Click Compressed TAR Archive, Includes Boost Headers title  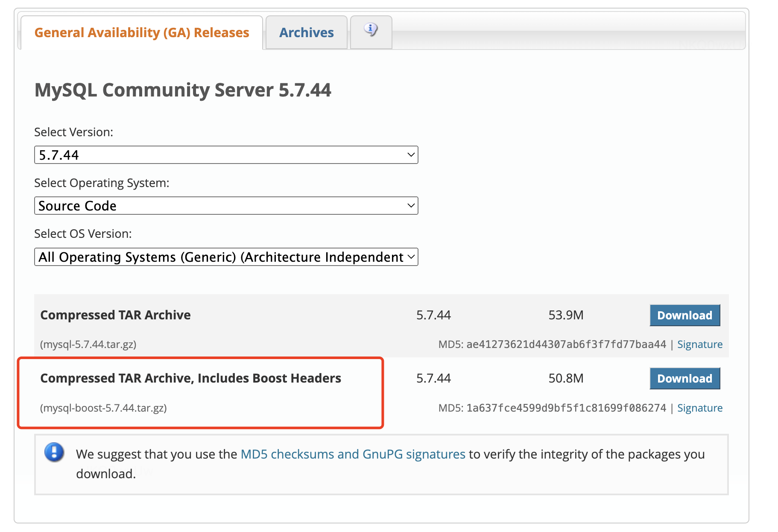[190, 378]
